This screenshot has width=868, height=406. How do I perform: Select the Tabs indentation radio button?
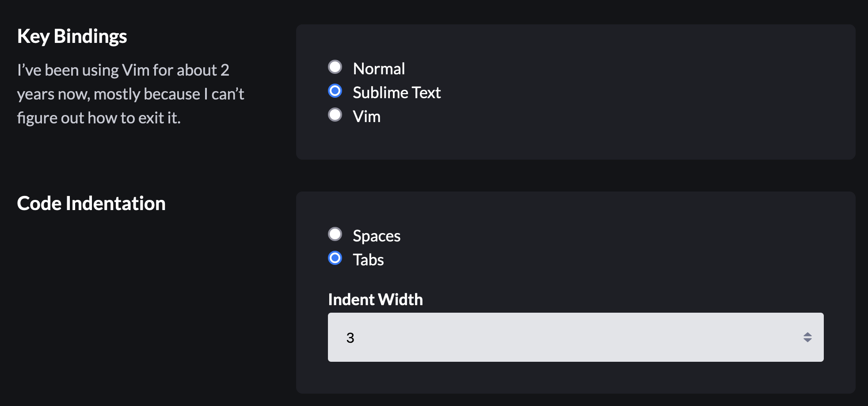tap(335, 258)
